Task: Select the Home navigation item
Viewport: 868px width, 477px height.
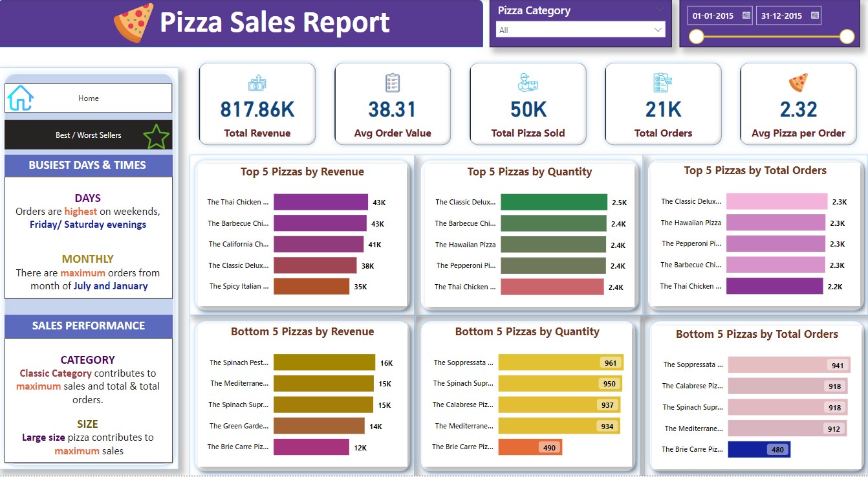Action: pyautogui.click(x=88, y=98)
